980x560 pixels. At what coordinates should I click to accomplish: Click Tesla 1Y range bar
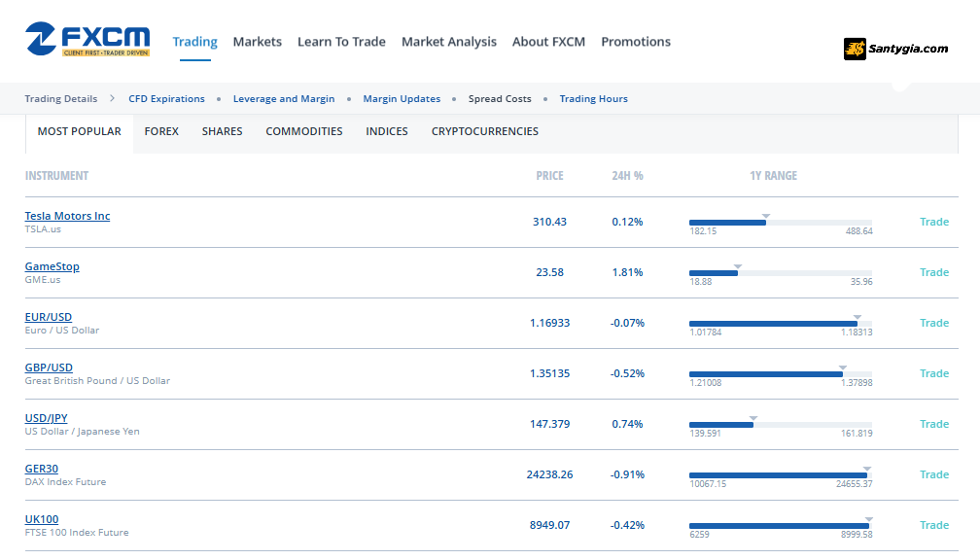pos(781,223)
